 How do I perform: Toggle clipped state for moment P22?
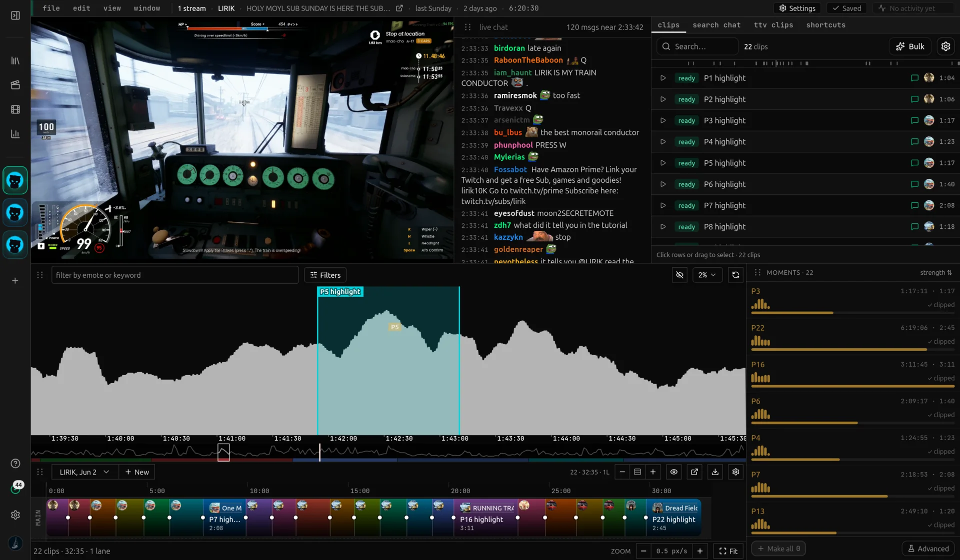pyautogui.click(x=941, y=342)
